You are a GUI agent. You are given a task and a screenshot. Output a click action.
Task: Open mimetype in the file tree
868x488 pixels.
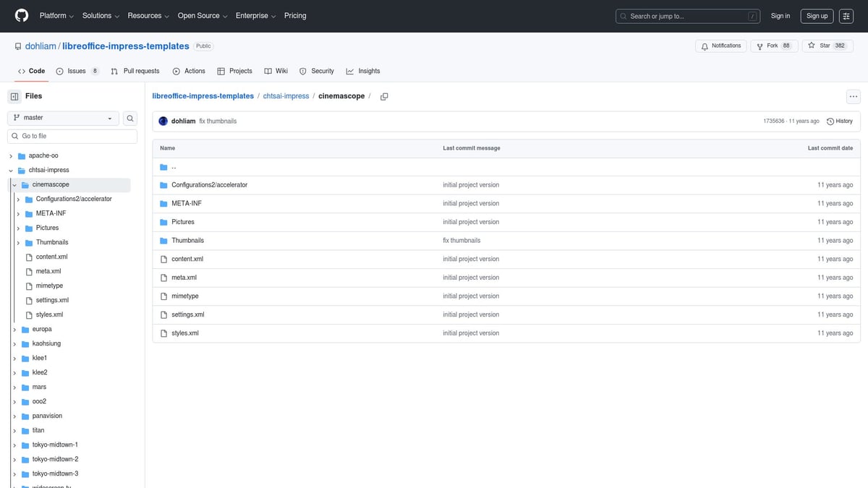point(49,286)
